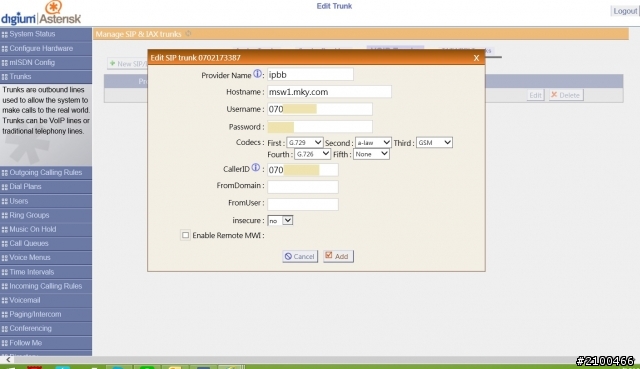Image resolution: width=640 pixels, height=369 pixels.
Task: Click System Status grid icon
Action: pyautogui.click(x=4, y=34)
